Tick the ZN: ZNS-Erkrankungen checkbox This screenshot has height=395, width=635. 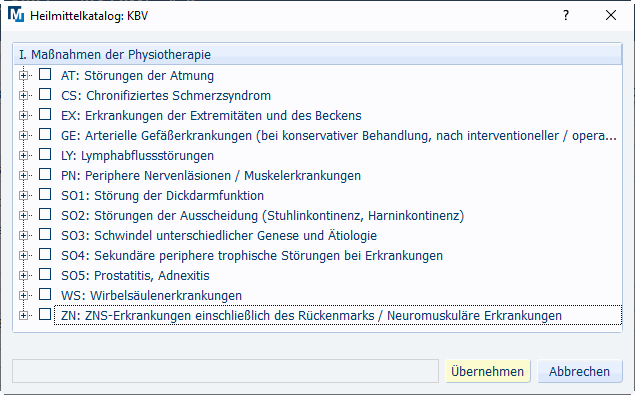[x=45, y=314]
